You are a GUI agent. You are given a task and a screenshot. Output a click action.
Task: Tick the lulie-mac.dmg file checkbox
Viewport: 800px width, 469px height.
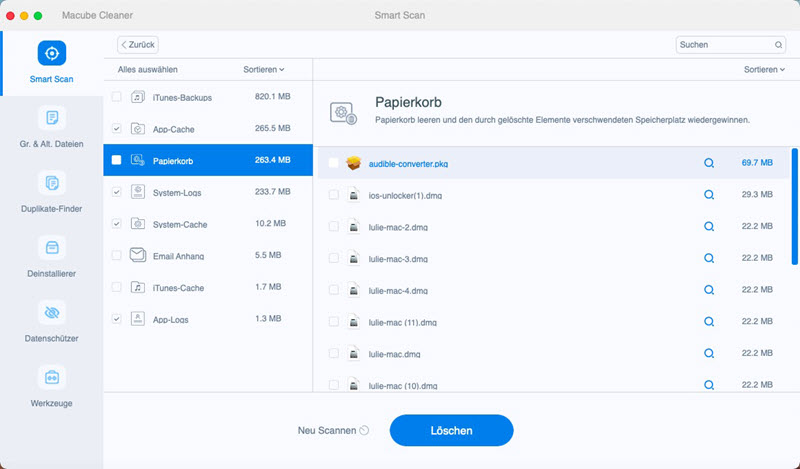click(333, 353)
